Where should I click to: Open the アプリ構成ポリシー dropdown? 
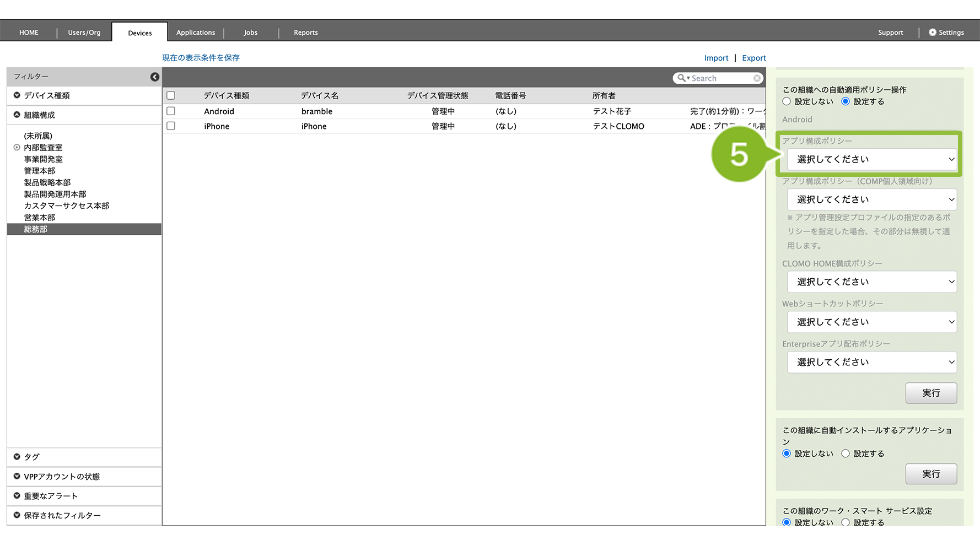[x=871, y=159]
